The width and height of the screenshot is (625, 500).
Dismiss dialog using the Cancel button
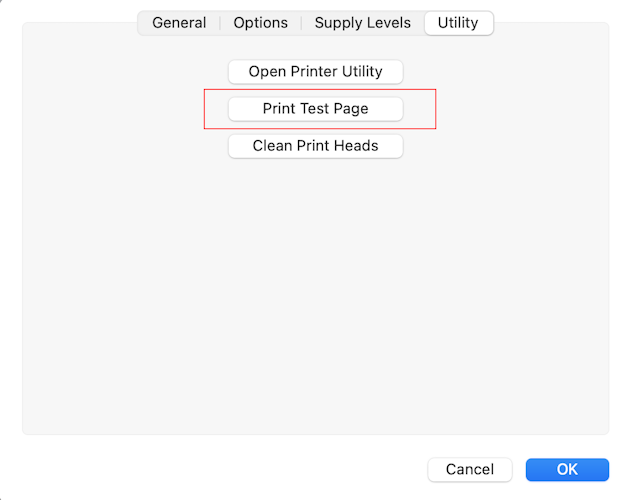[470, 469]
